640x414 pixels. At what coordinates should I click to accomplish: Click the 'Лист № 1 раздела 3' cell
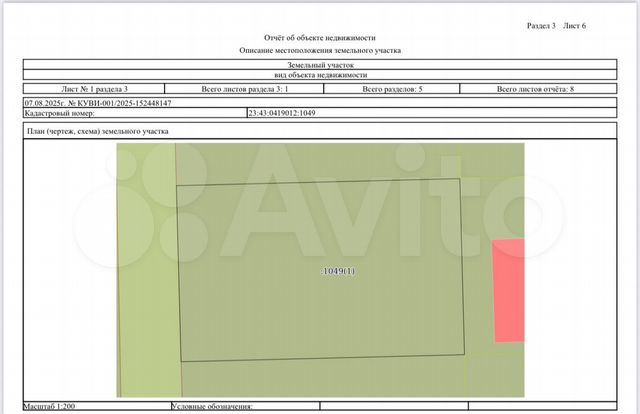point(95,90)
